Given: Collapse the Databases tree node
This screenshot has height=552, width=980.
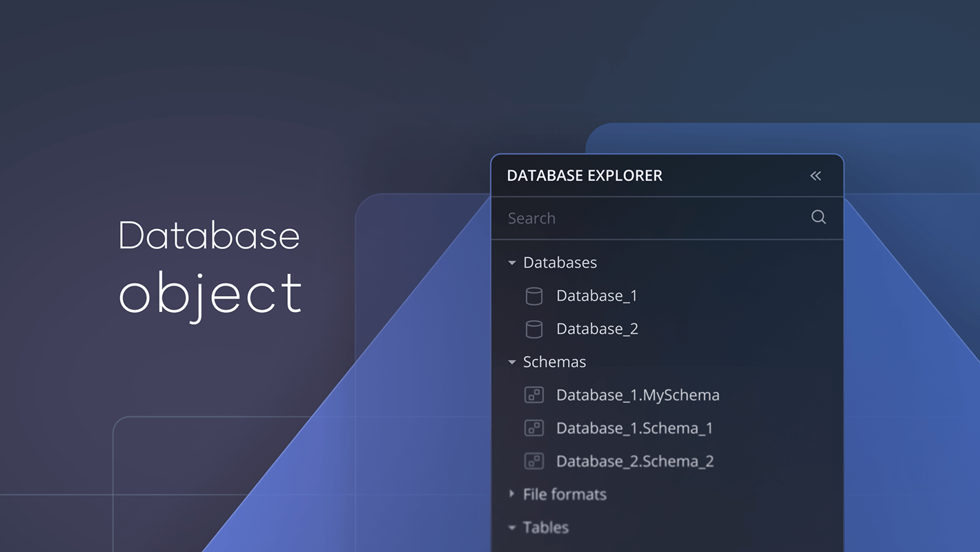Looking at the screenshot, I should pyautogui.click(x=512, y=263).
